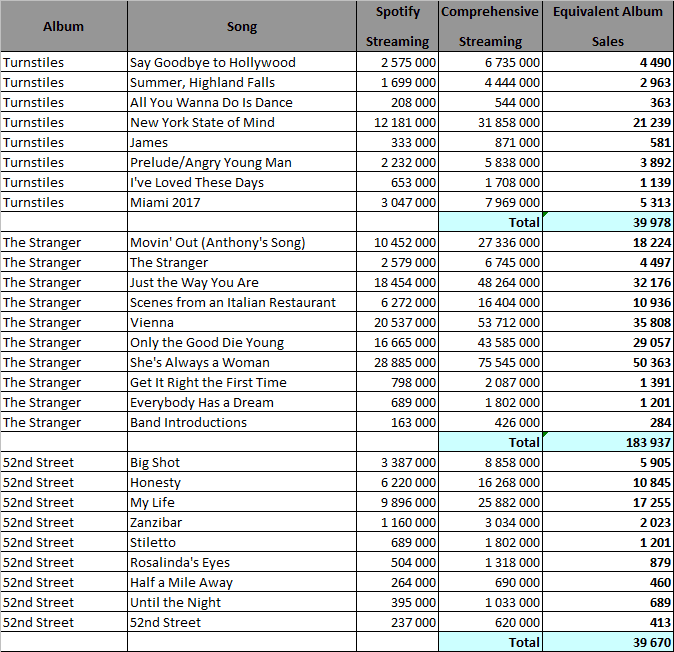Select the Only the Good Die Young cell

[x=242, y=342]
